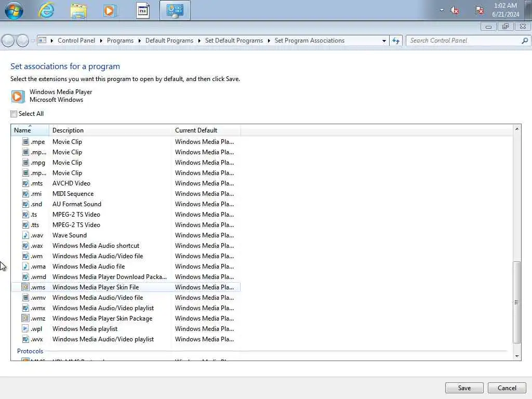Click the list scrollbar up arrow
Viewport: 532px width, 399px height.
pyautogui.click(x=517, y=129)
